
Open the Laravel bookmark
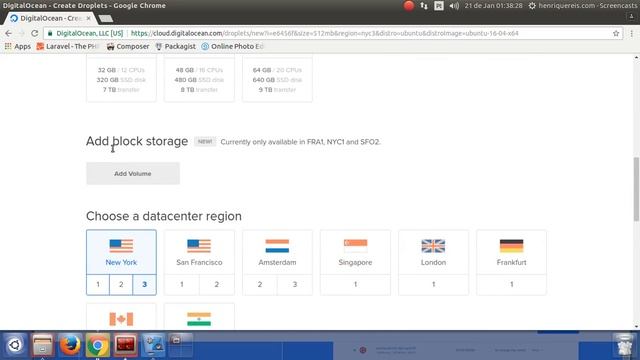[67, 47]
